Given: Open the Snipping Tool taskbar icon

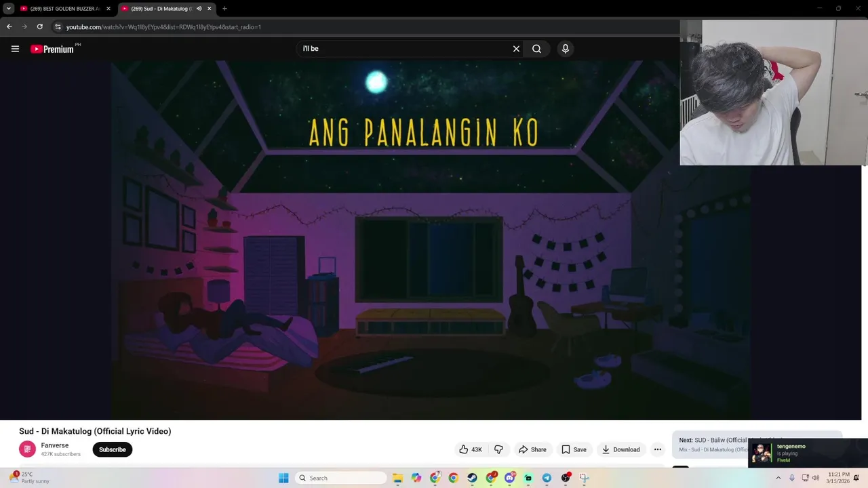Looking at the screenshot, I should (584, 478).
